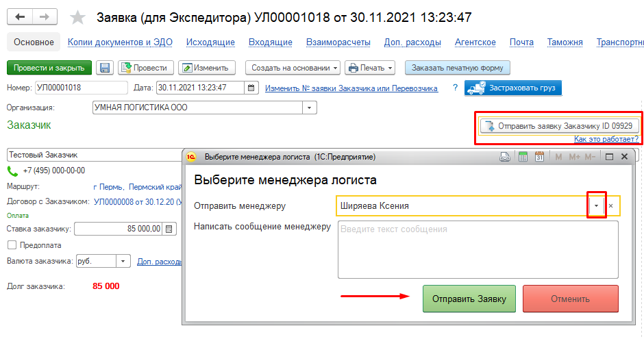Click Отправить заявку Заказчику ID 09929 button

(x=560, y=126)
